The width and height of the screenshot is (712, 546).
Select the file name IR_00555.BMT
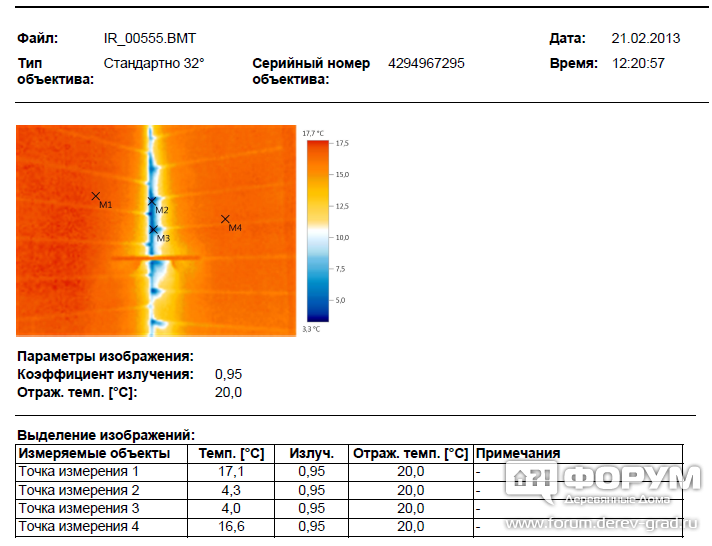click(150, 39)
